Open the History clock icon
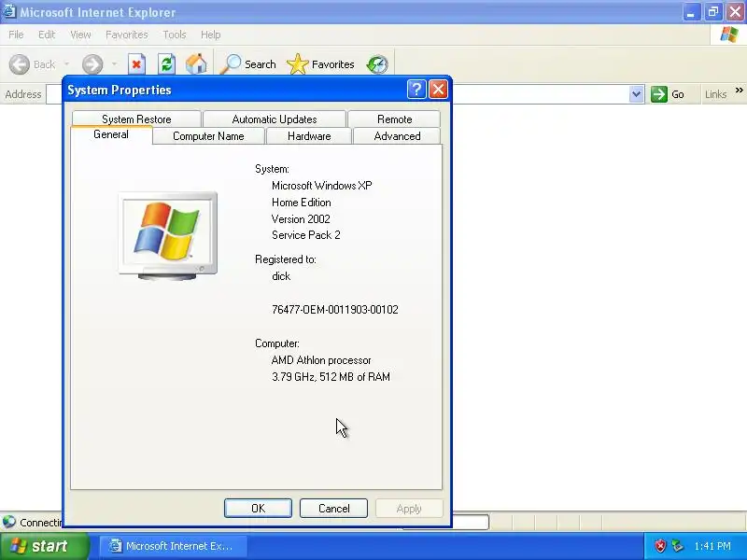The image size is (747, 560). pos(377,64)
